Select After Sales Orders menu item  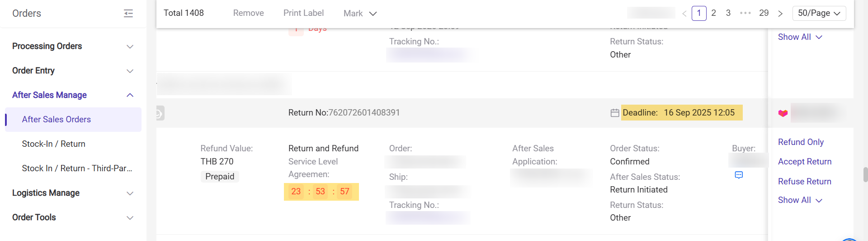pyautogui.click(x=57, y=120)
